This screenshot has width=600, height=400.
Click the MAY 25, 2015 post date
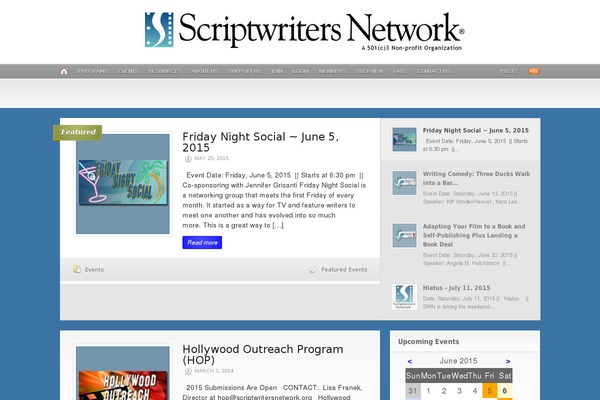click(x=211, y=158)
